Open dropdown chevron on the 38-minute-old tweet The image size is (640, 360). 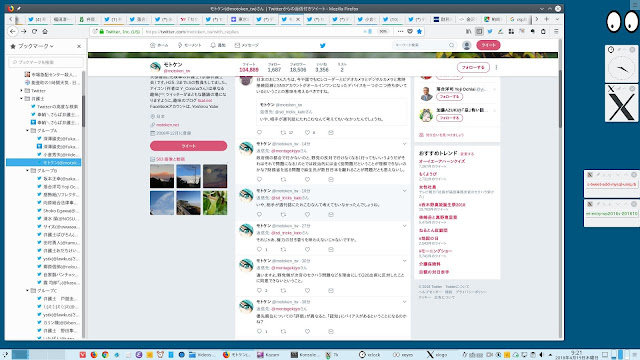pyautogui.click(x=404, y=302)
